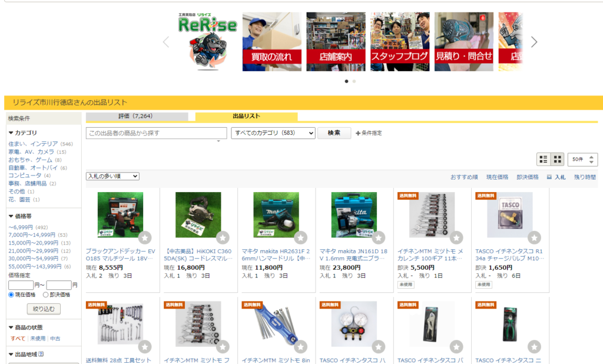The width and height of the screenshot is (603, 364).
Task: Open the 入札の多い順 sort dropdown
Action: 112,176
